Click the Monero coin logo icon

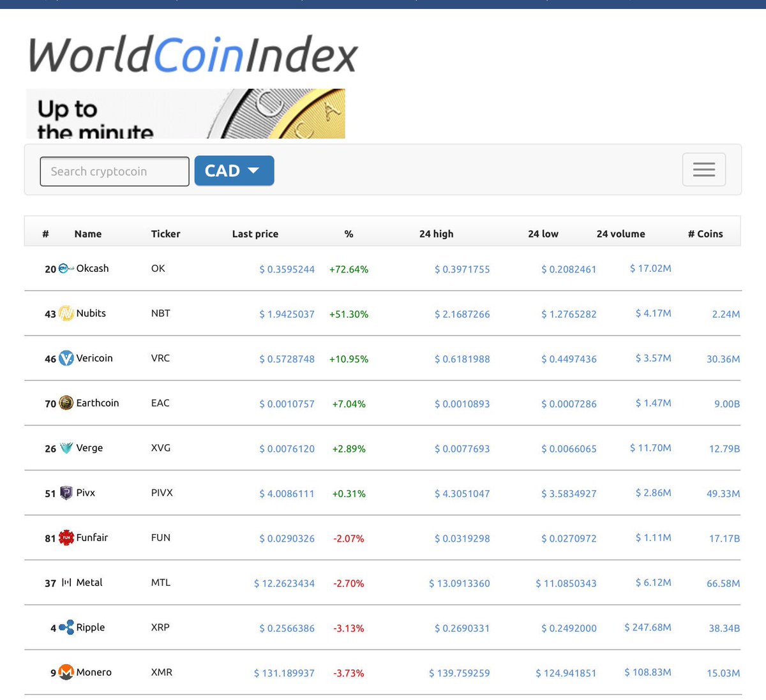point(66,673)
